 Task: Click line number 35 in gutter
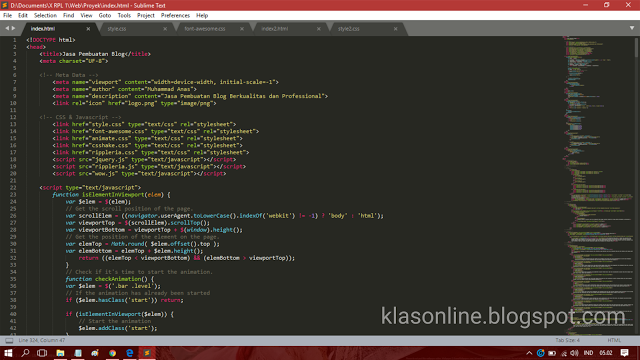(x=13, y=279)
